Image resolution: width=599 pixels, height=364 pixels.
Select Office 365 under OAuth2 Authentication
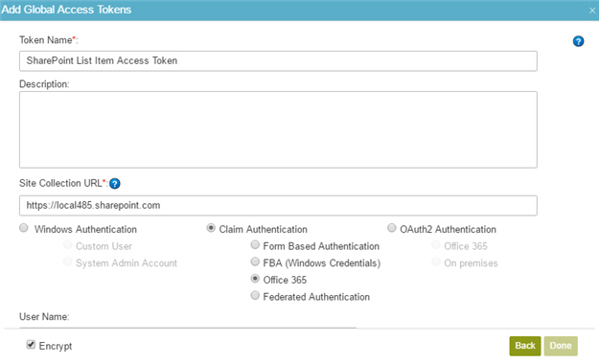pos(435,245)
